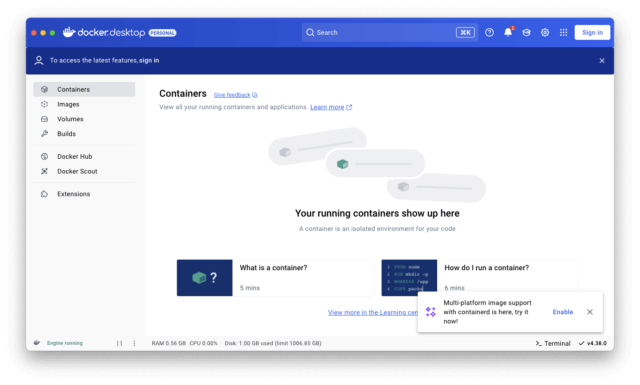Open the Images section
640x385 pixels.
84,104
